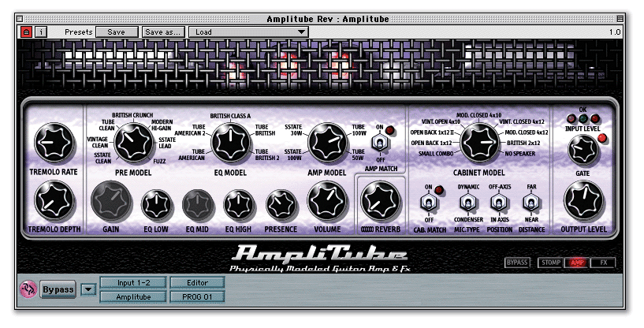
Task: Click the Amp Model selector knob
Action: [327, 143]
